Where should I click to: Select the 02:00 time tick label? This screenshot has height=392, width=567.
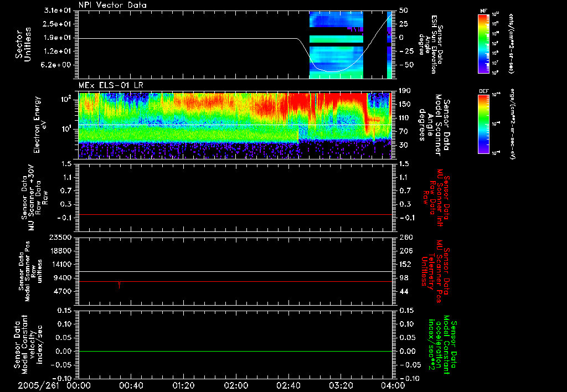[x=235, y=385]
